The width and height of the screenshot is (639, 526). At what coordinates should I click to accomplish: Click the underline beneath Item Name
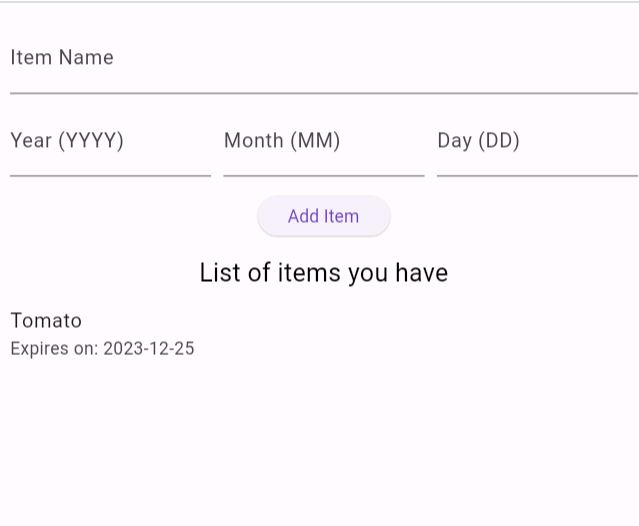pyautogui.click(x=323, y=93)
